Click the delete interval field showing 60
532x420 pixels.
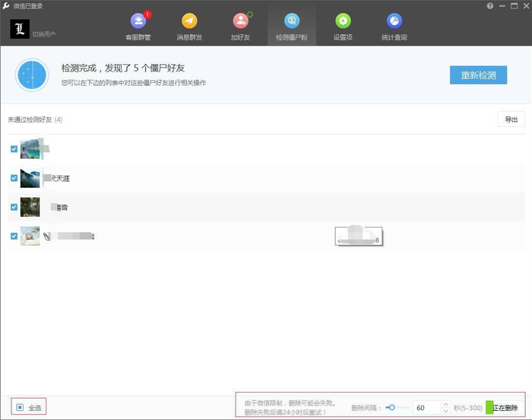point(427,407)
